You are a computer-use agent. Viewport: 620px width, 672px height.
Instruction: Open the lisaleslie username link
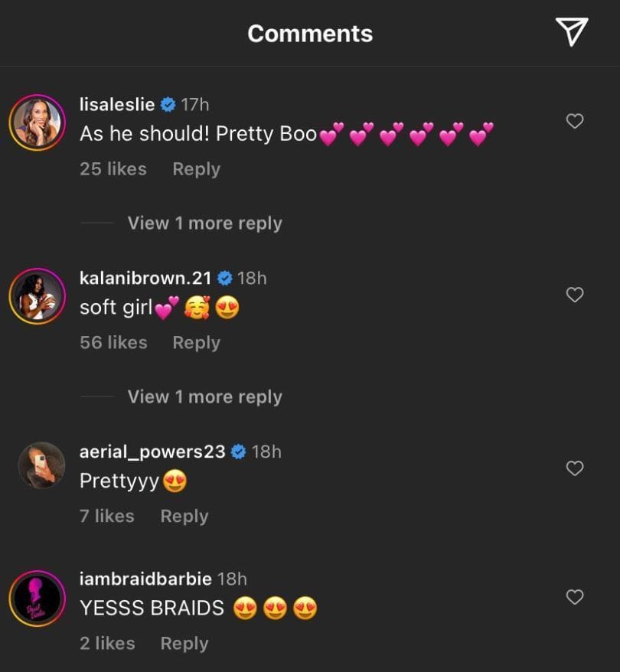coord(117,104)
